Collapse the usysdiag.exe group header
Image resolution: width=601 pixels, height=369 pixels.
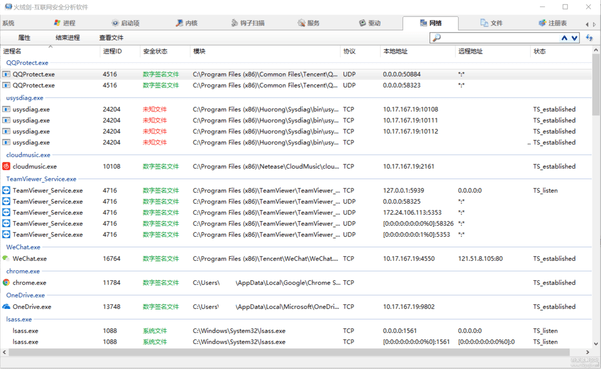[25, 98]
